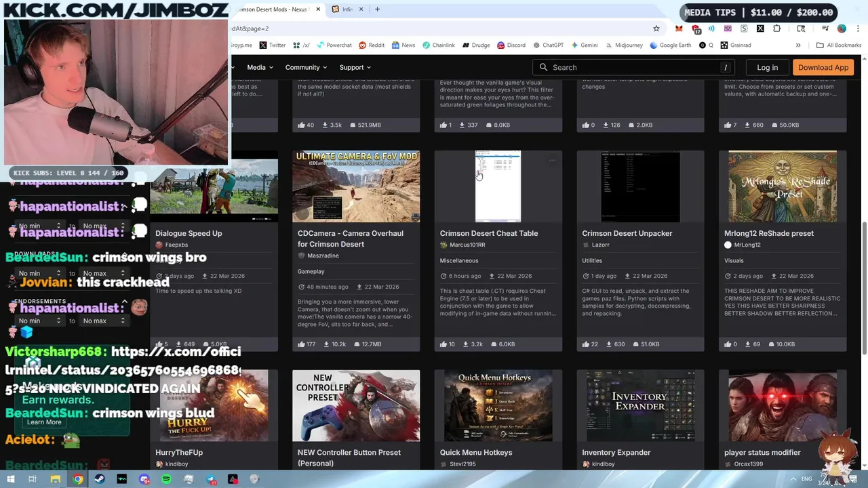Open Discord app from the taskbar

click(x=144, y=479)
